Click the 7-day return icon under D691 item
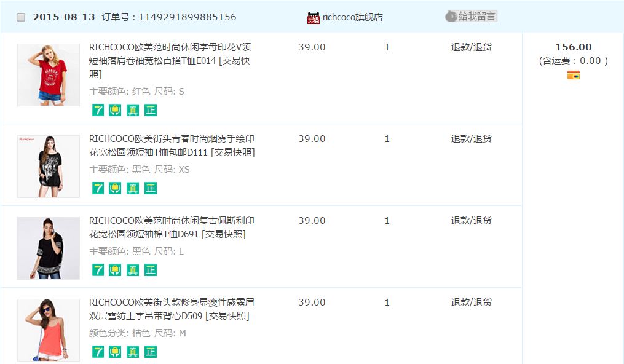This screenshot has width=624, height=364. (98, 270)
